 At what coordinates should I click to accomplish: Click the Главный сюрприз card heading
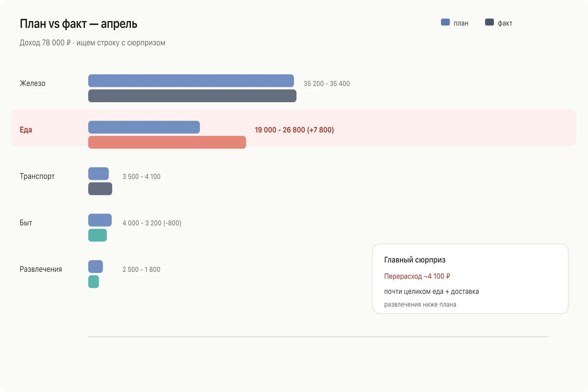[x=415, y=260]
